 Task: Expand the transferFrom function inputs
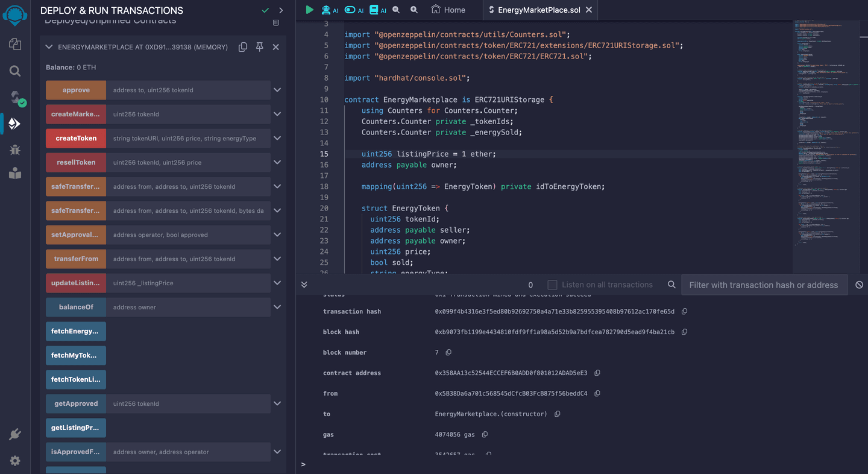tap(277, 259)
